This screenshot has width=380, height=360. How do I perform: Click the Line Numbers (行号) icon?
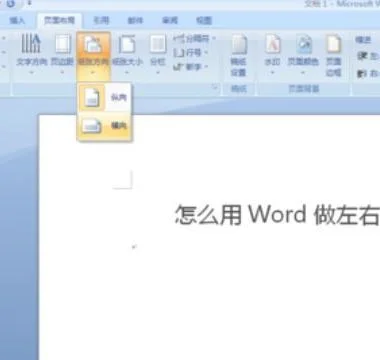tap(179, 53)
